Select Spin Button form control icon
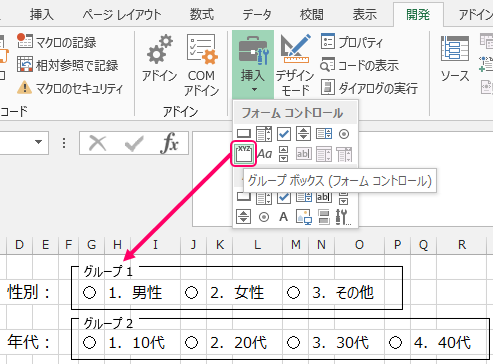 pos(303,134)
